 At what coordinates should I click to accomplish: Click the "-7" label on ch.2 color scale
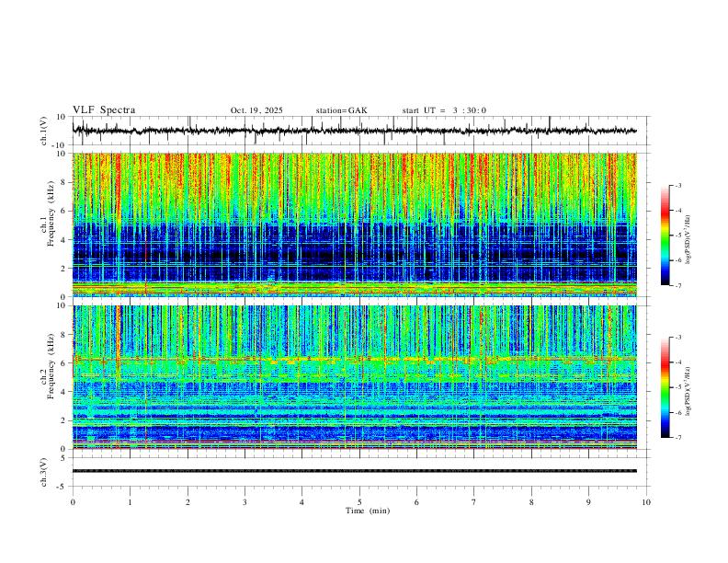(x=678, y=438)
